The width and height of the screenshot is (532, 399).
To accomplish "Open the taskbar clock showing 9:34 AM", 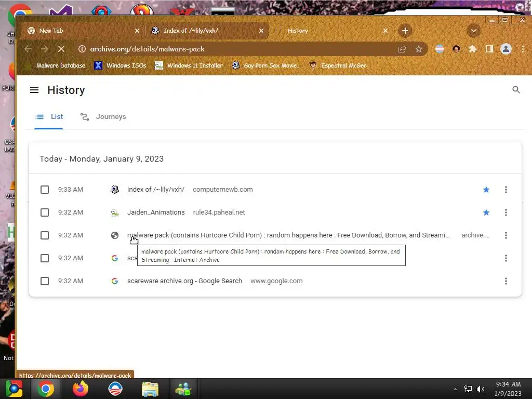I will pos(508,389).
